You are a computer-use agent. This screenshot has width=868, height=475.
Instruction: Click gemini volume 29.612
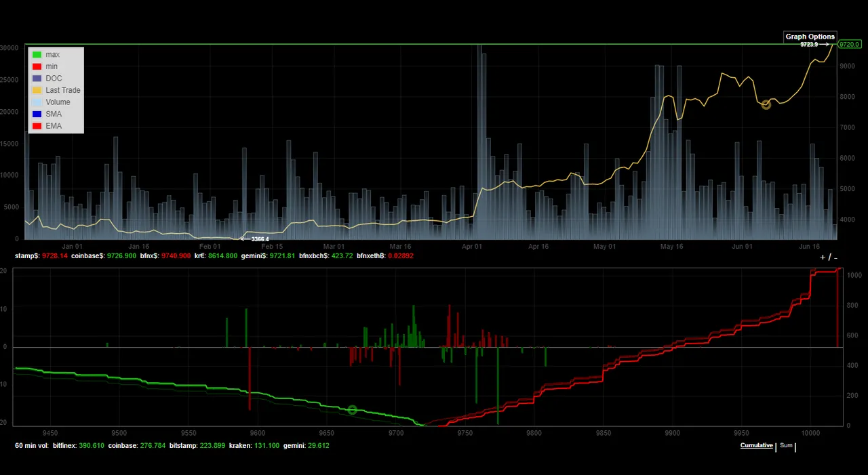click(x=306, y=445)
